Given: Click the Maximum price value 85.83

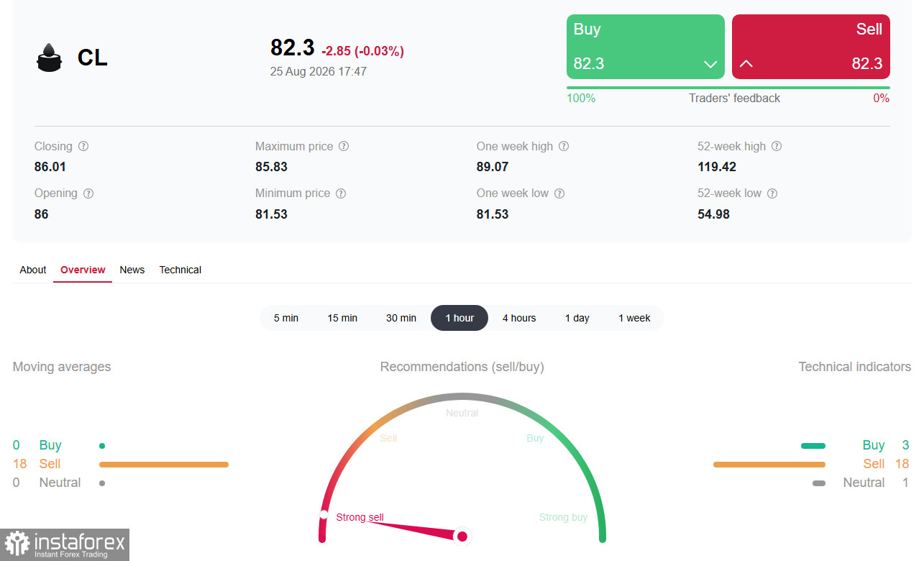Looking at the screenshot, I should 271,167.
